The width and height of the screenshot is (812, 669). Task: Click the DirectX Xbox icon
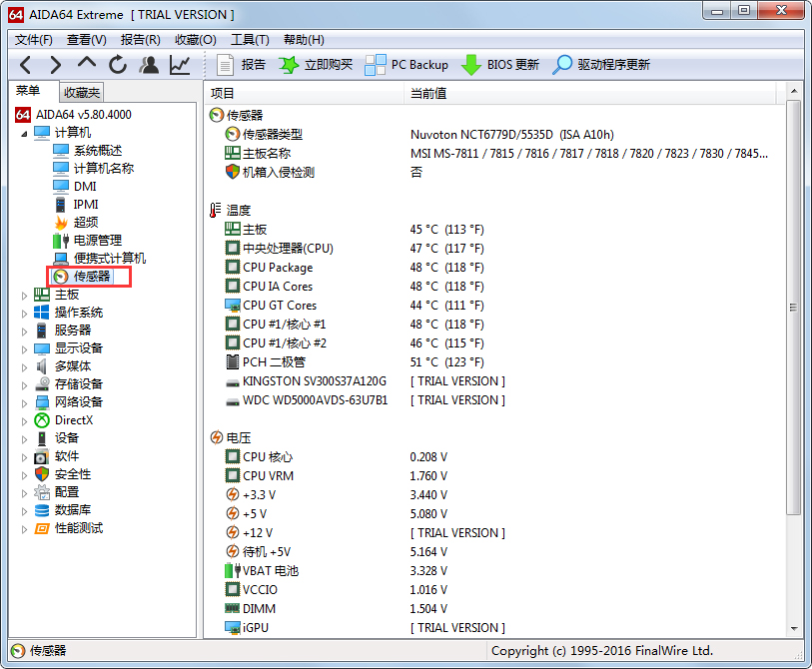tap(42, 420)
